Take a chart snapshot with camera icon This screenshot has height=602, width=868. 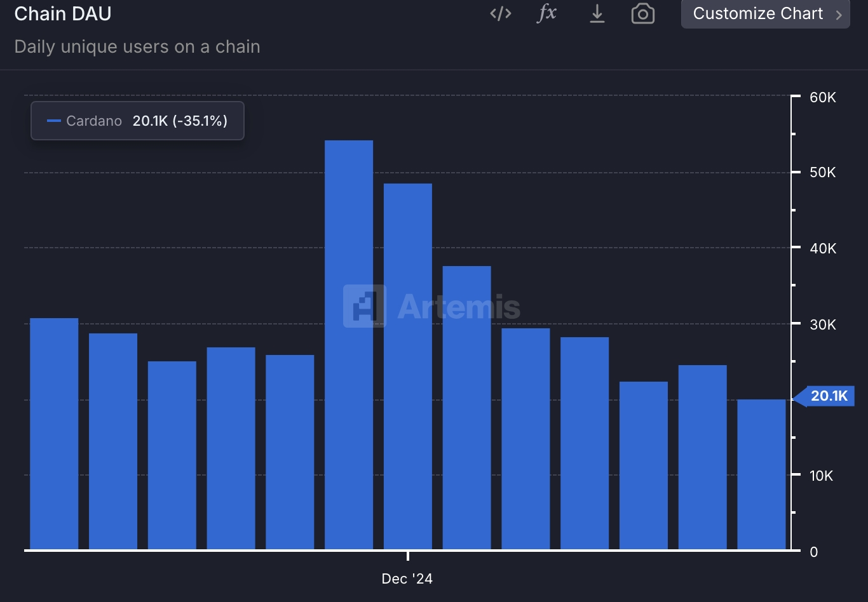643,13
